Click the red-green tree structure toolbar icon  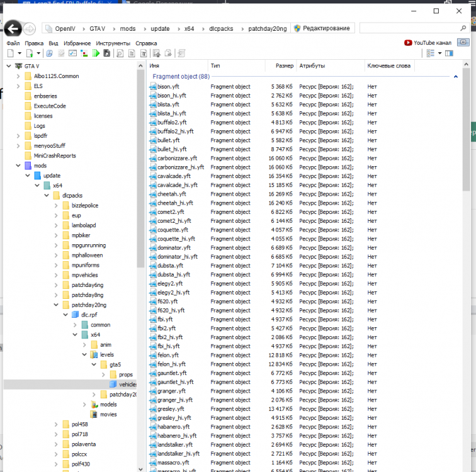[84, 53]
